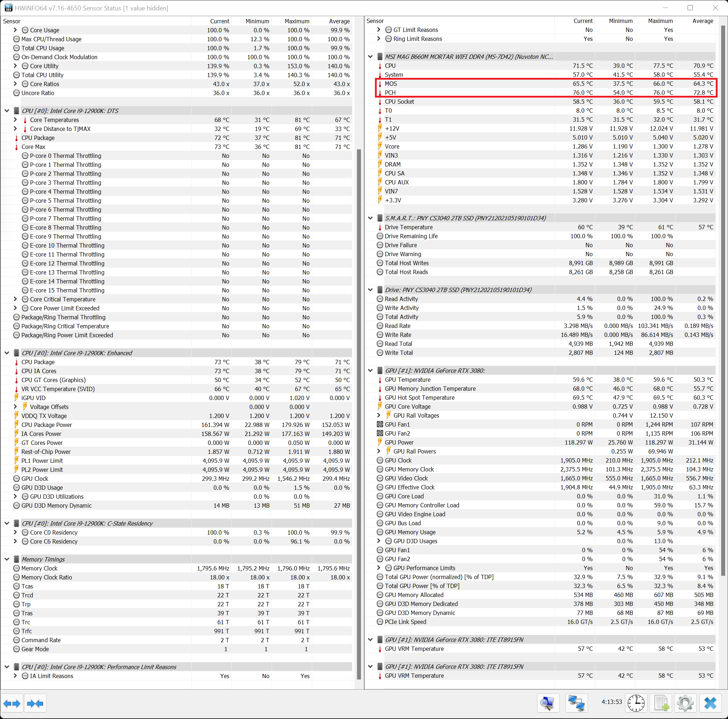The image size is (728, 719).
Task: Collapse the Memory Timings group
Action: 7,559
